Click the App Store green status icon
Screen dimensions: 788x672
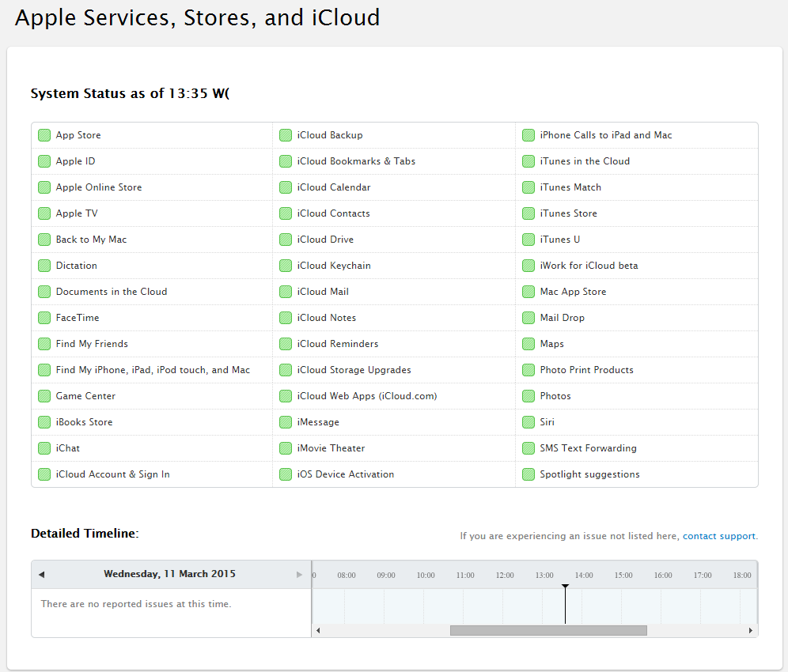tap(44, 135)
